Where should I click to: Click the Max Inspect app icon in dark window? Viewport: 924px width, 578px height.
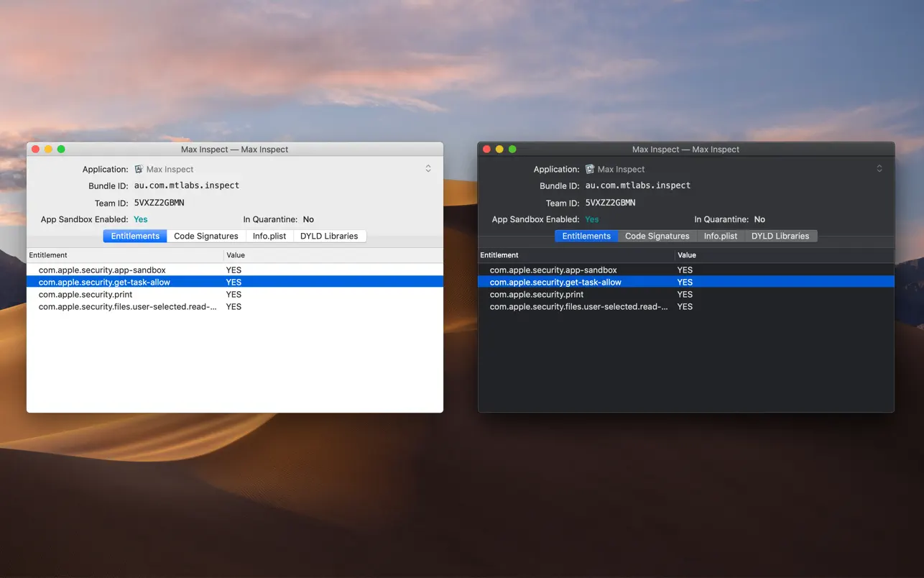point(589,169)
